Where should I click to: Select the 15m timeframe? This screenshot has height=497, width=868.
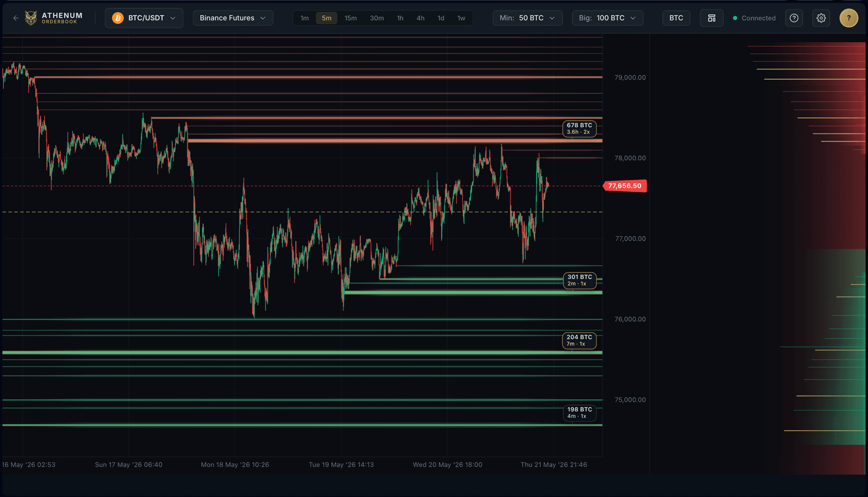(351, 18)
